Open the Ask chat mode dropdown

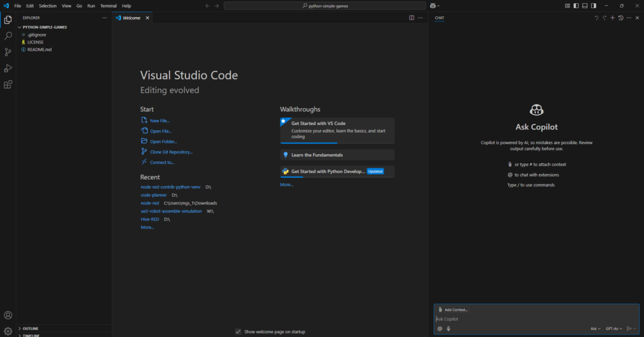pos(595,328)
